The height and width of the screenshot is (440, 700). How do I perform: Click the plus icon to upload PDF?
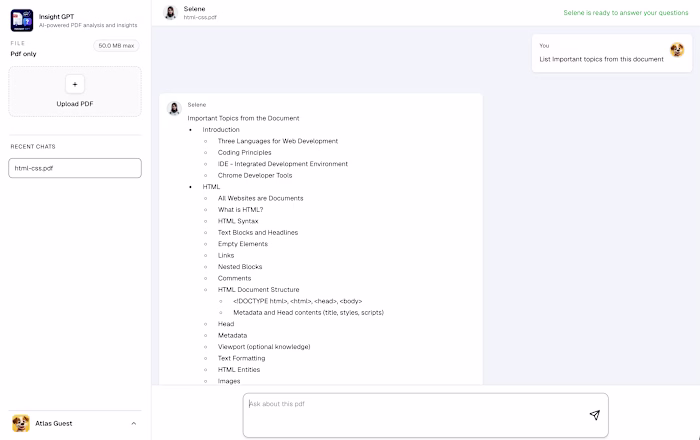pyautogui.click(x=75, y=84)
